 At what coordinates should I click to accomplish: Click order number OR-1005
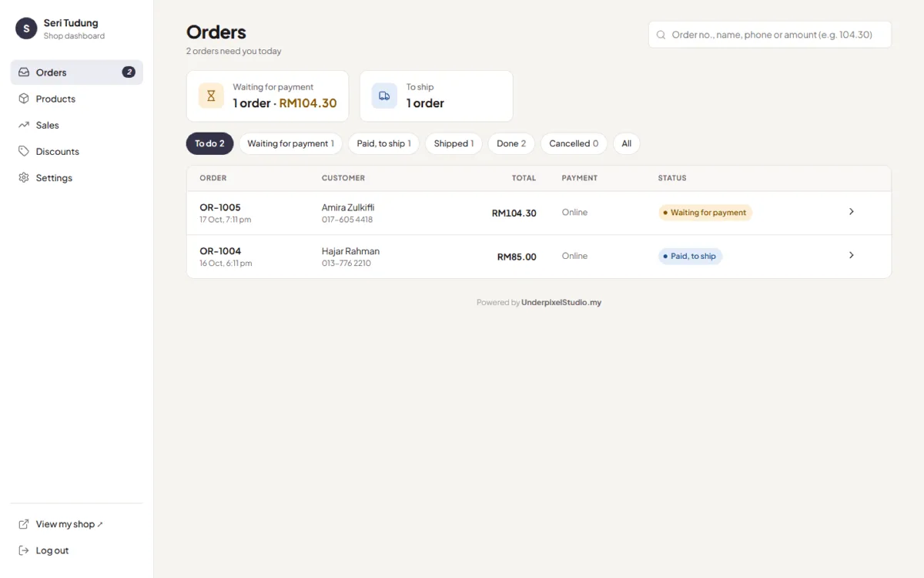(x=220, y=207)
